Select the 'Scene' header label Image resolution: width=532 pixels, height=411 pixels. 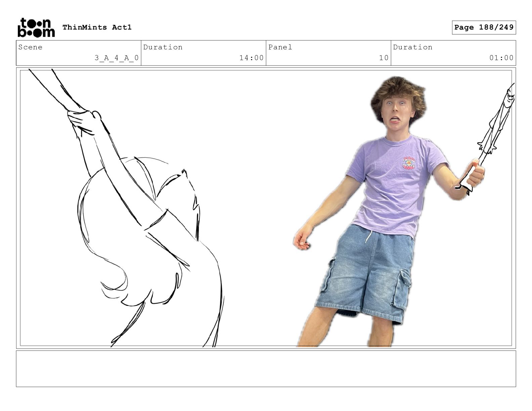pyautogui.click(x=31, y=47)
